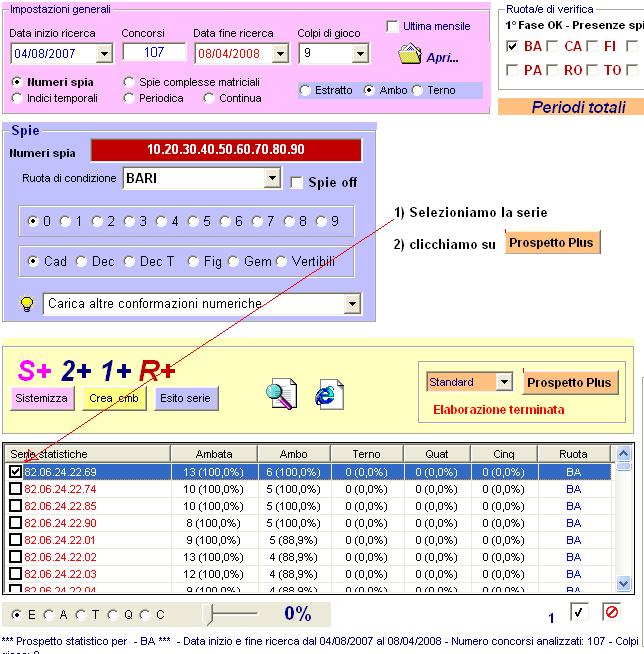The height and width of the screenshot is (654, 644).
Task: Click the Crea cmb button
Action: (x=114, y=398)
